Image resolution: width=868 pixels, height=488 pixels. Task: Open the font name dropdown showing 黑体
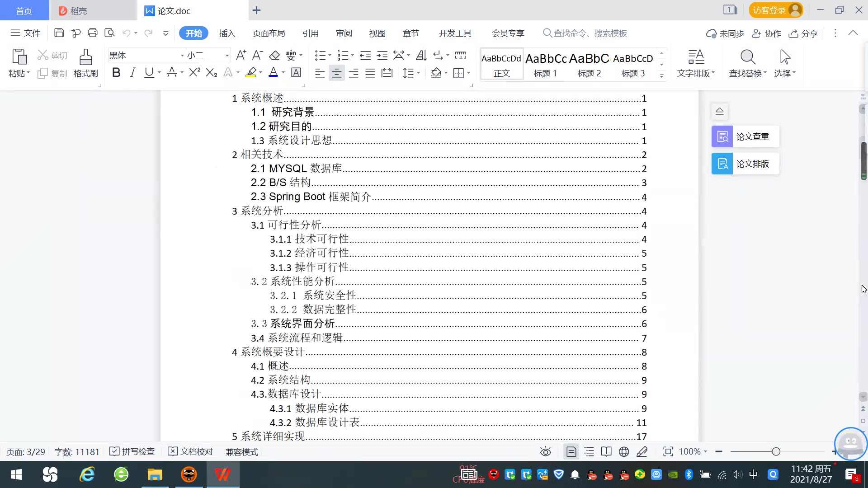click(x=182, y=56)
